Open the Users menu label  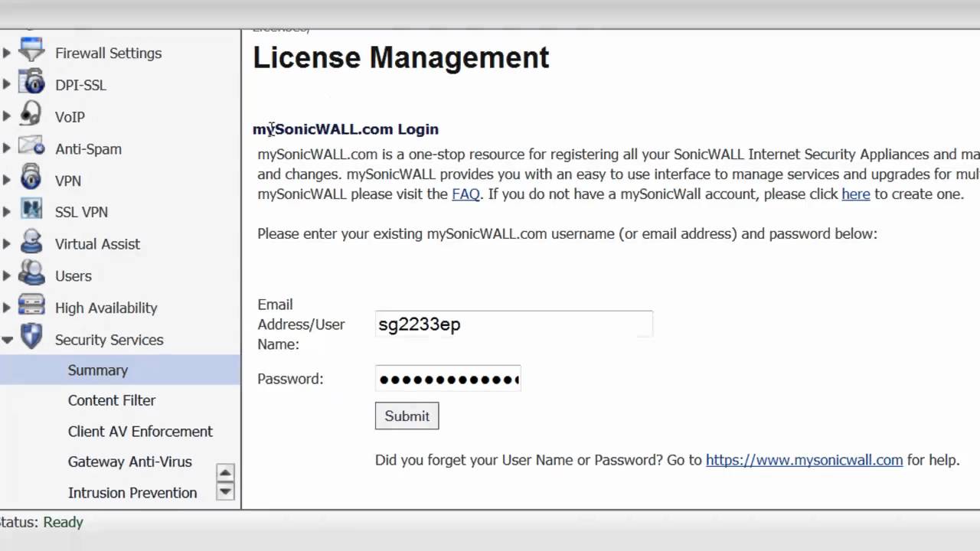click(73, 276)
